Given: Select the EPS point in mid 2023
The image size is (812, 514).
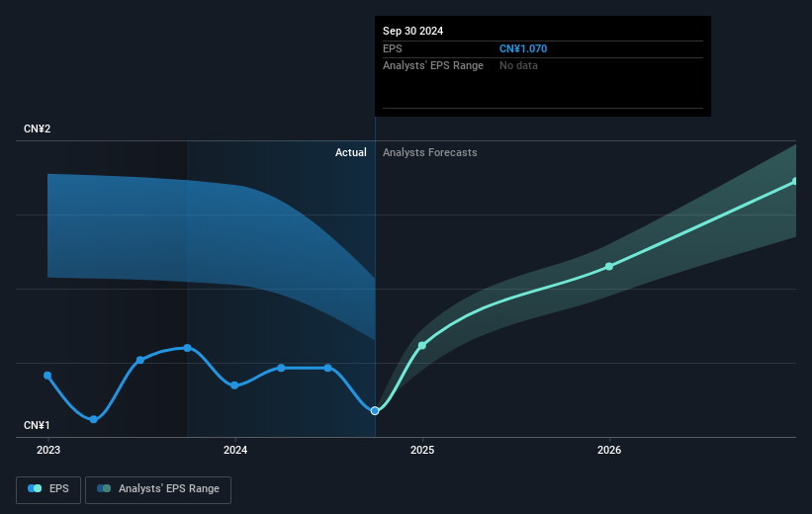Looking at the screenshot, I should pos(140,360).
